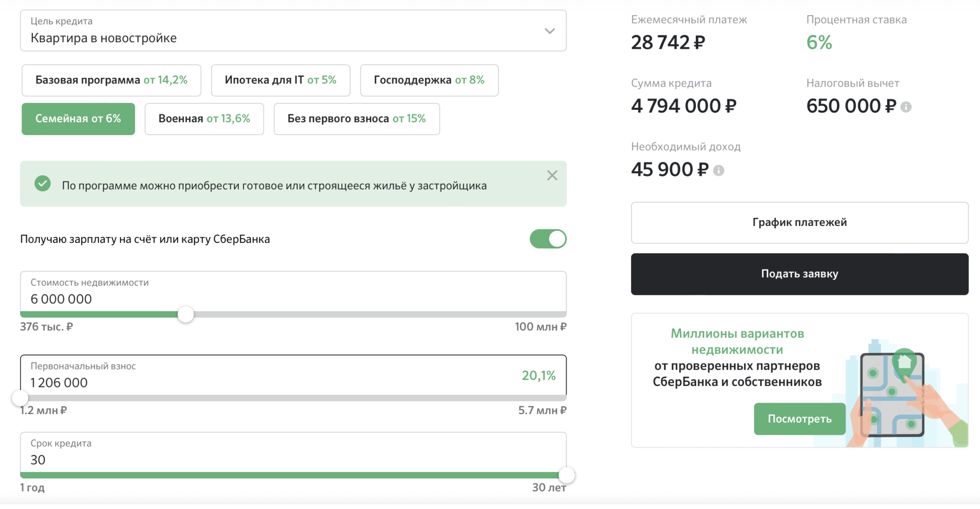This screenshot has height=509, width=980.
Task: Click the Срок кредита slider handle
Action: 567,475
